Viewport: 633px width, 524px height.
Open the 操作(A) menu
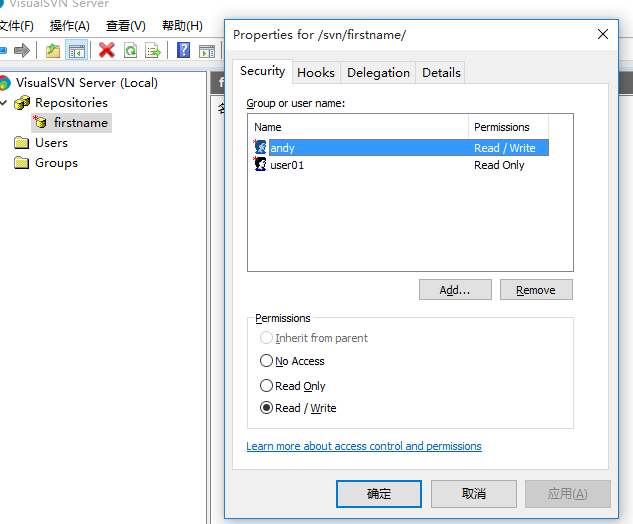click(69, 26)
